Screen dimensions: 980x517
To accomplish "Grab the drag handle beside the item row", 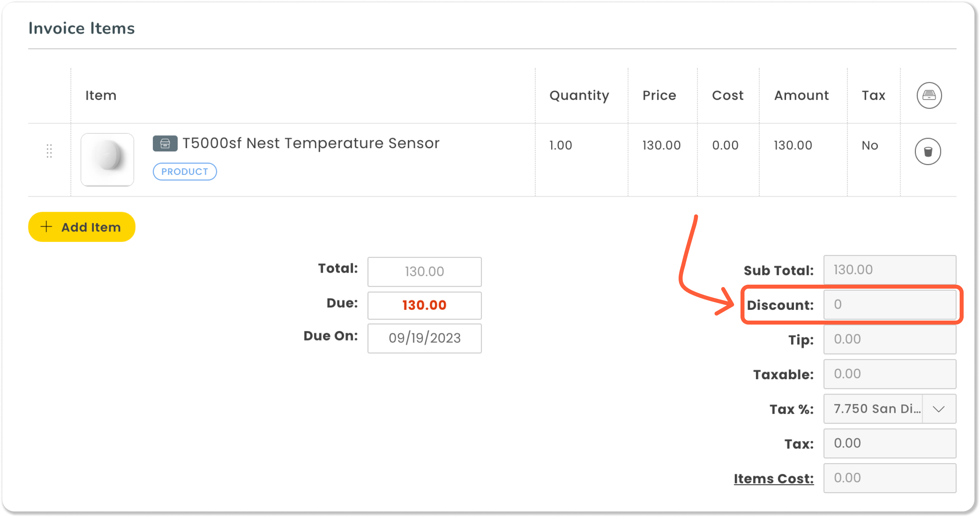I will [49, 151].
